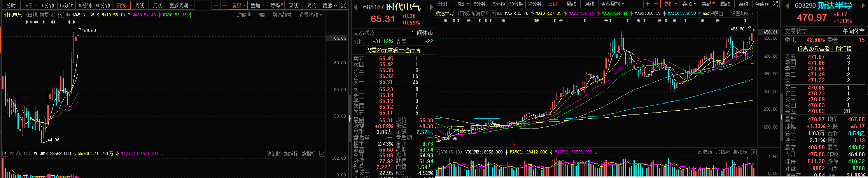Click 换指标 in 时代电气 volume panel

click(x=308, y=153)
